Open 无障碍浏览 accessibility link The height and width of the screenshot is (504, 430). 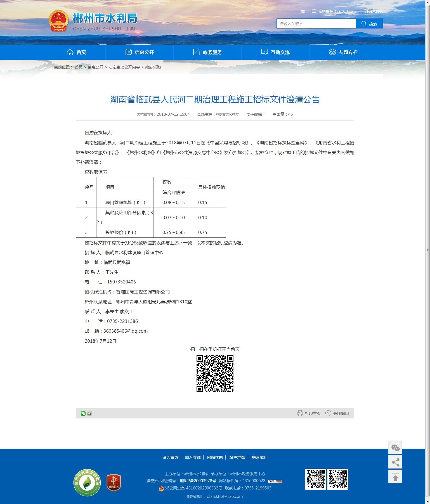(373, 11)
